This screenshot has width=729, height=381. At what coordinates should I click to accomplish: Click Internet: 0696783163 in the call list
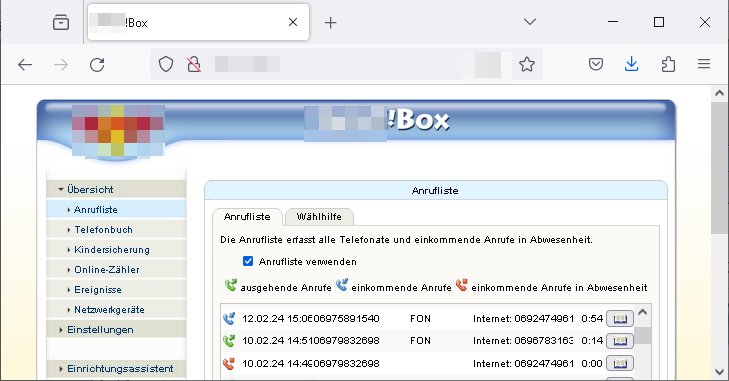[524, 341]
